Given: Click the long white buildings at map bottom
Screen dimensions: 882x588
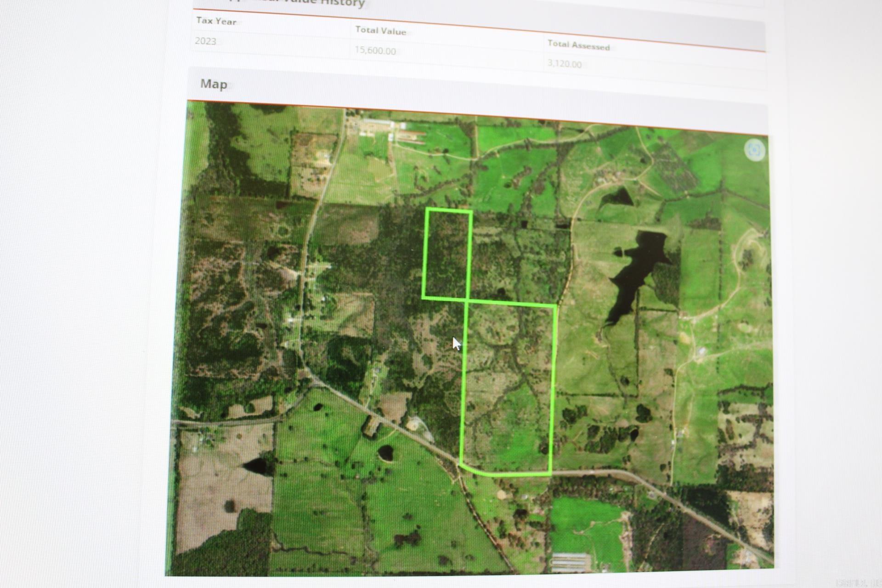Looking at the screenshot, I should point(570,561).
